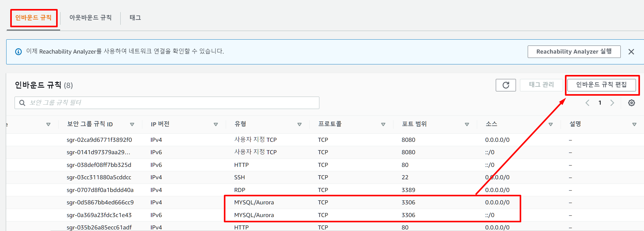The image size is (644, 231).
Task: Refresh the inbound rules list
Action: pyautogui.click(x=506, y=85)
